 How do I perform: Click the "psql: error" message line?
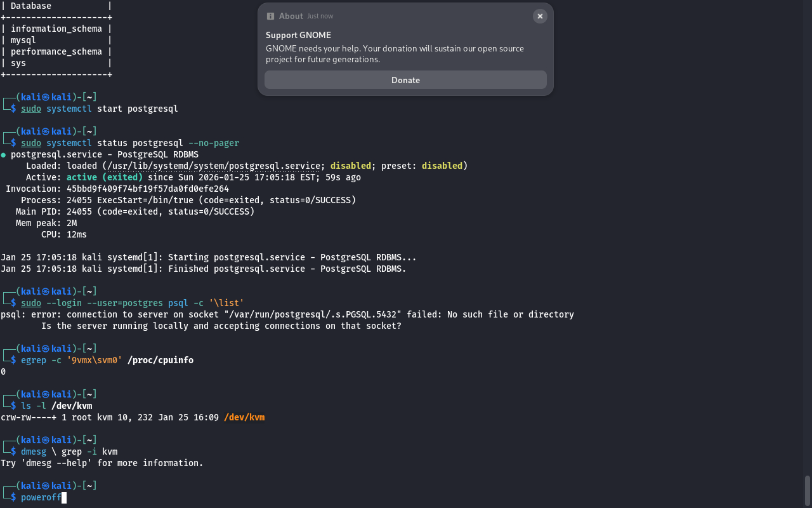[x=287, y=314]
